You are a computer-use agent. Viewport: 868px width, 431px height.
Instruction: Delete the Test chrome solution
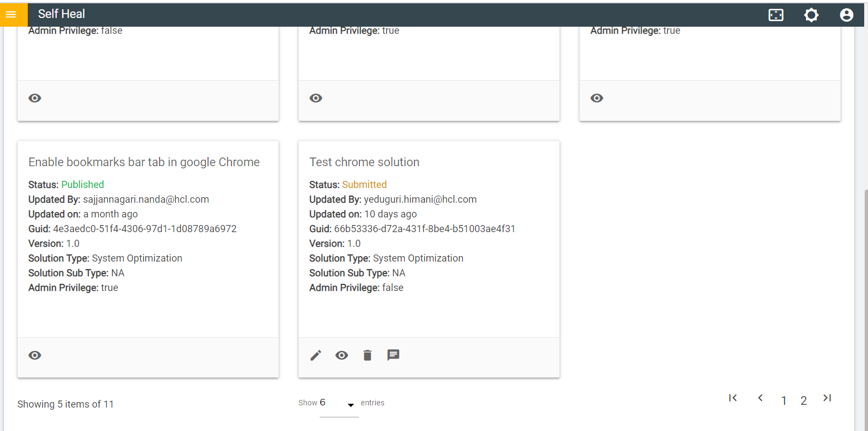coord(368,355)
